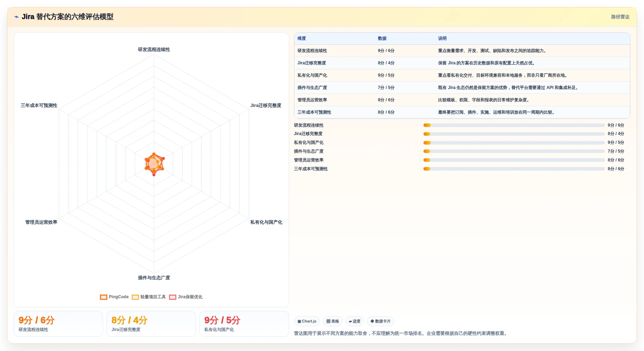Select the 数据 column header

[x=382, y=38]
